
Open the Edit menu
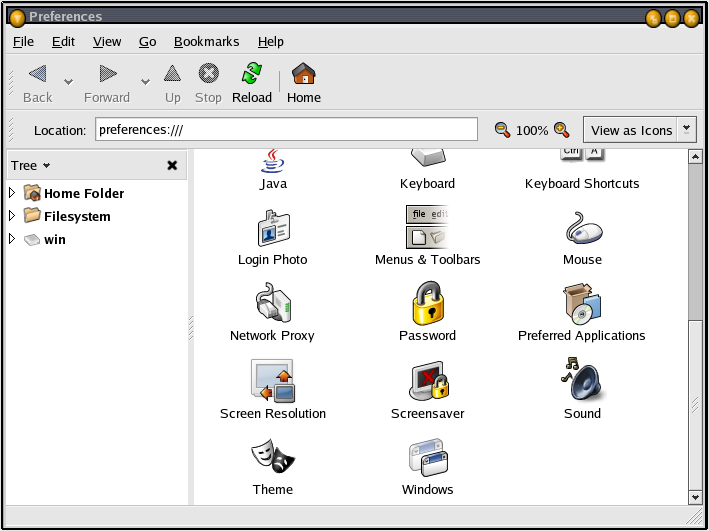point(63,42)
